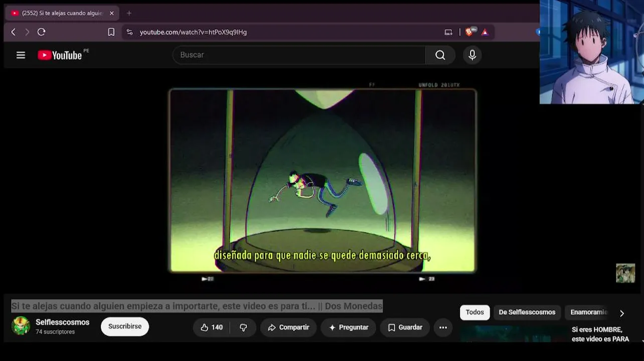Open the Brave Rewards triangle icon

point(485,32)
